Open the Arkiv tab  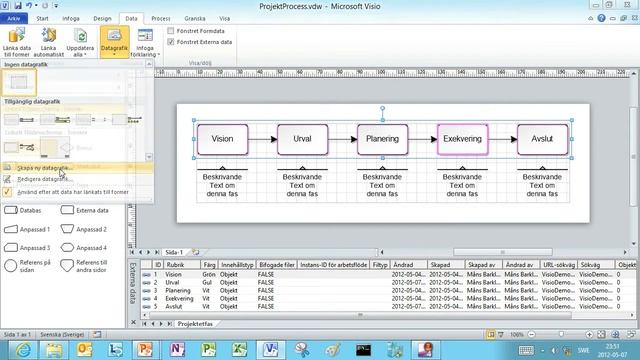click(x=14, y=18)
